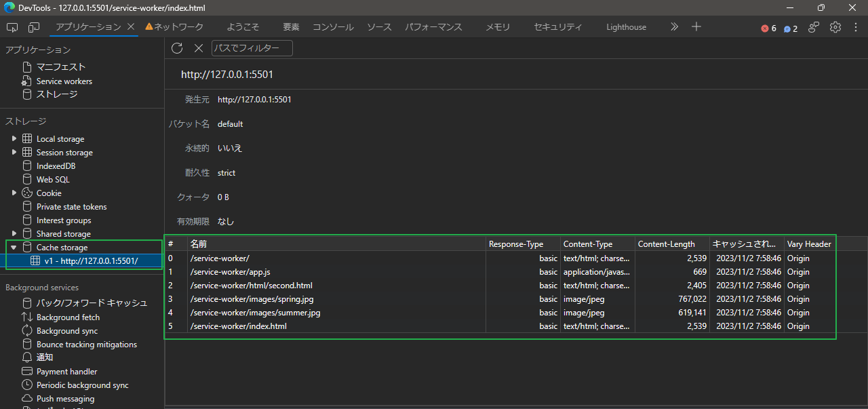Click the send feedback icon
868x409 pixels.
point(814,26)
